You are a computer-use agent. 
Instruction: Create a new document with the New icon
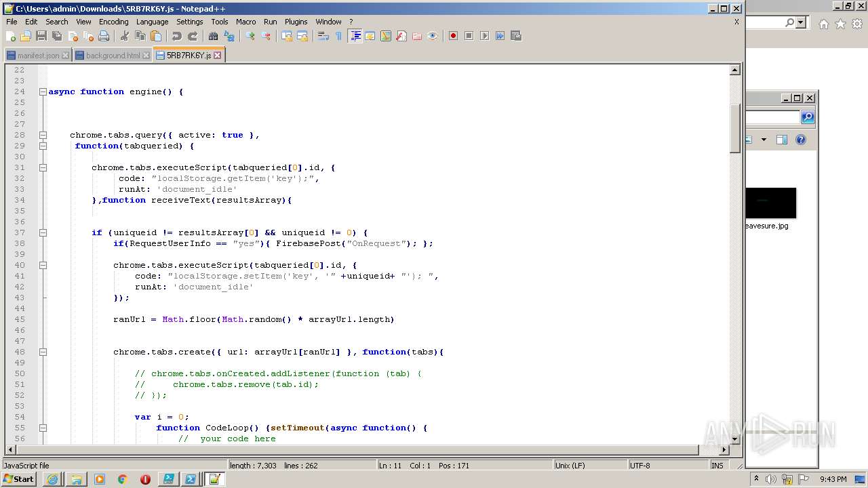coord(11,36)
